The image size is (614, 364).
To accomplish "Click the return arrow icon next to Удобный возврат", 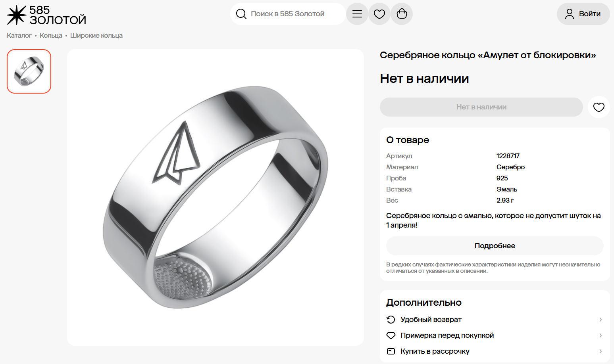I will [391, 319].
